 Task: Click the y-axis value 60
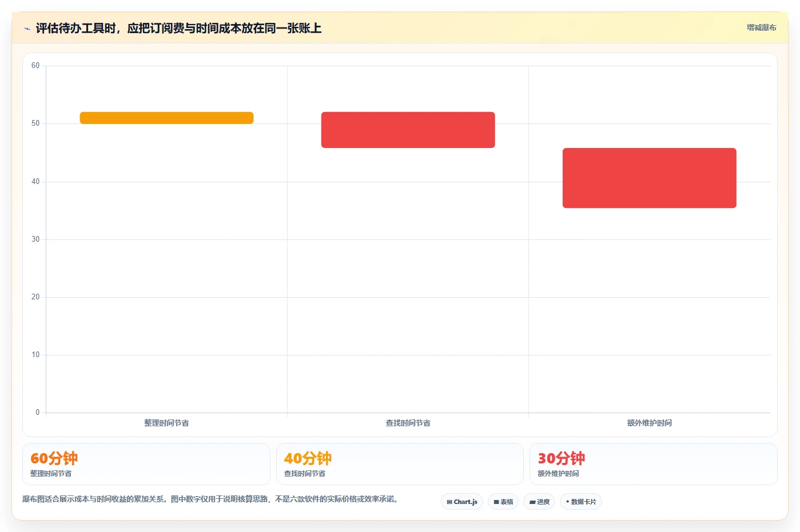tap(35, 66)
